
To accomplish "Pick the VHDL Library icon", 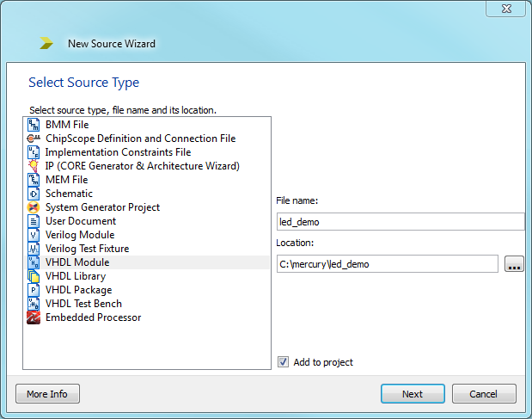I will [x=34, y=276].
